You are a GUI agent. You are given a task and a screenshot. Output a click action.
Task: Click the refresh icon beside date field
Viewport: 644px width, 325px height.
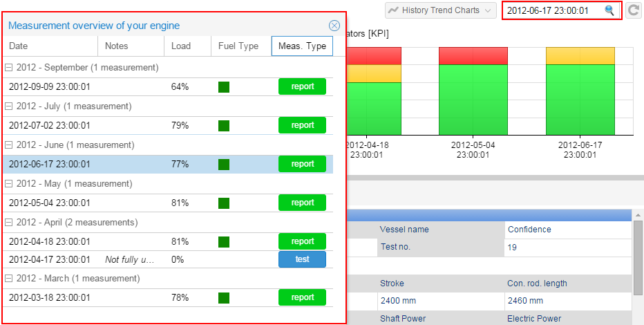coord(634,10)
